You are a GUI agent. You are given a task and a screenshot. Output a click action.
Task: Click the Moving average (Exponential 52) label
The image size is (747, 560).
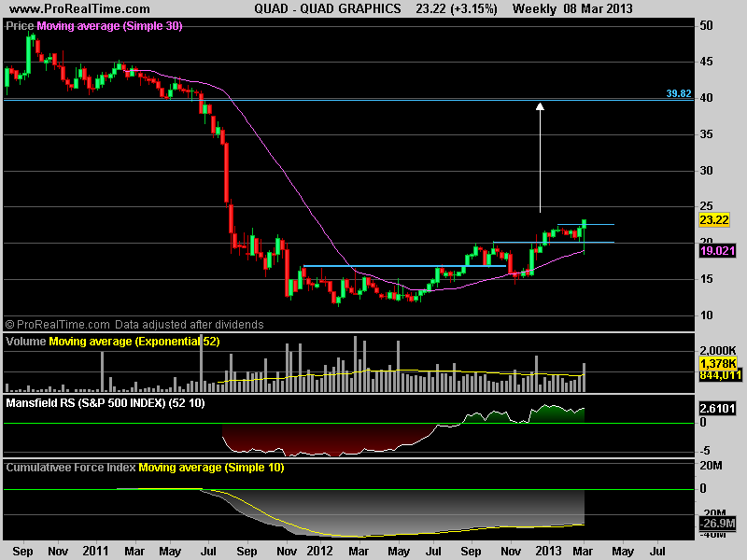[x=134, y=342]
